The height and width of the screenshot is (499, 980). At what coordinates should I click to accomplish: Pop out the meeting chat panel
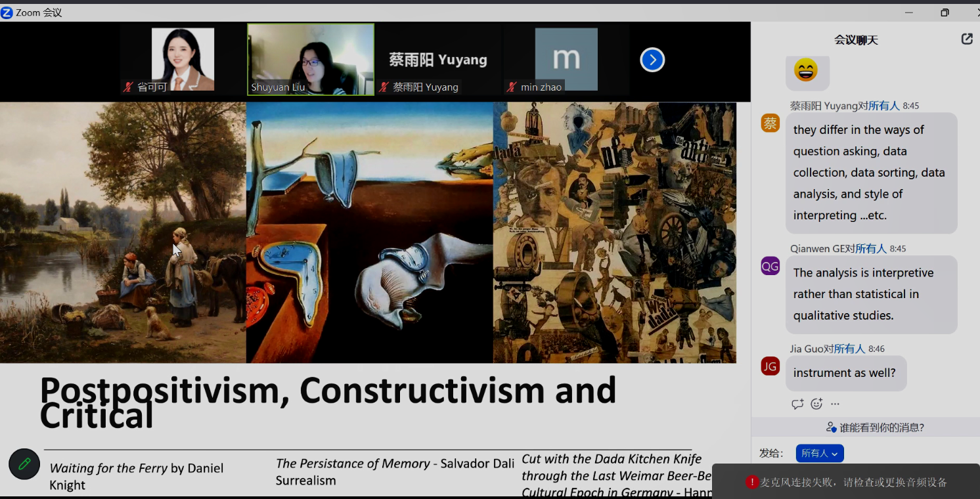(x=967, y=39)
